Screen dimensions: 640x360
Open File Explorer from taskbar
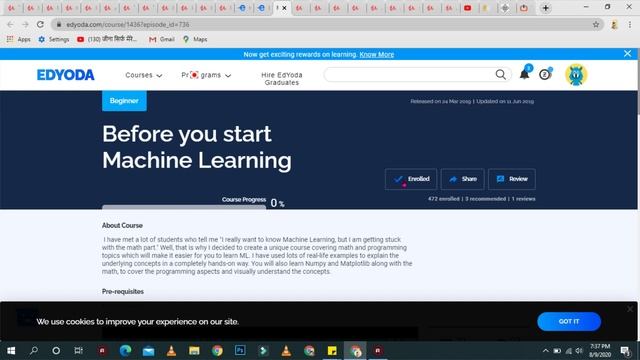pyautogui.click(x=194, y=351)
